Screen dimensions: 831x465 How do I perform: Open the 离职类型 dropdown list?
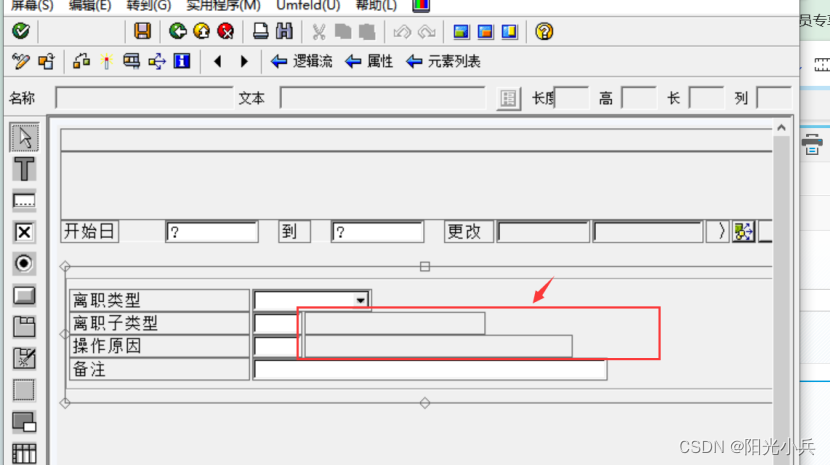click(360, 301)
